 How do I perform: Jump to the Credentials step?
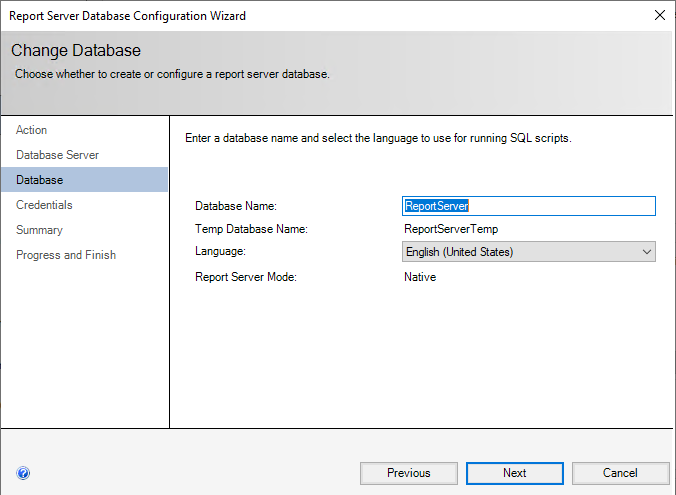pyautogui.click(x=44, y=205)
